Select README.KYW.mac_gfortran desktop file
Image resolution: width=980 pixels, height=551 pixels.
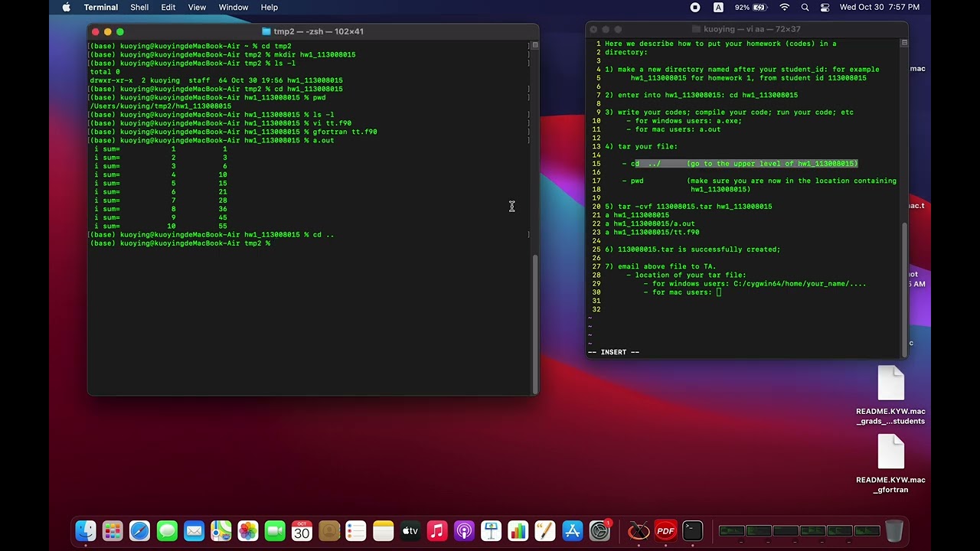(x=890, y=465)
